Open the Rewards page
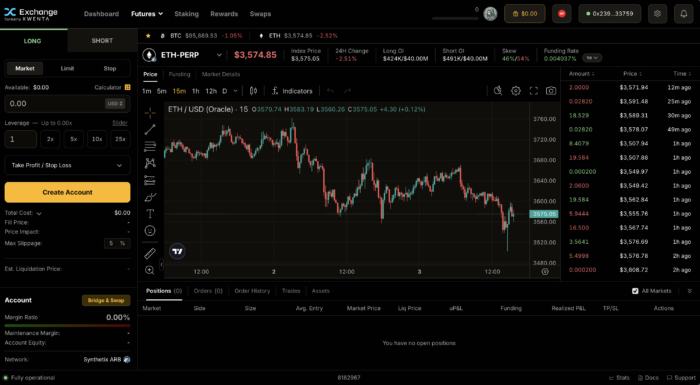This screenshot has width=700, height=385. tap(224, 14)
